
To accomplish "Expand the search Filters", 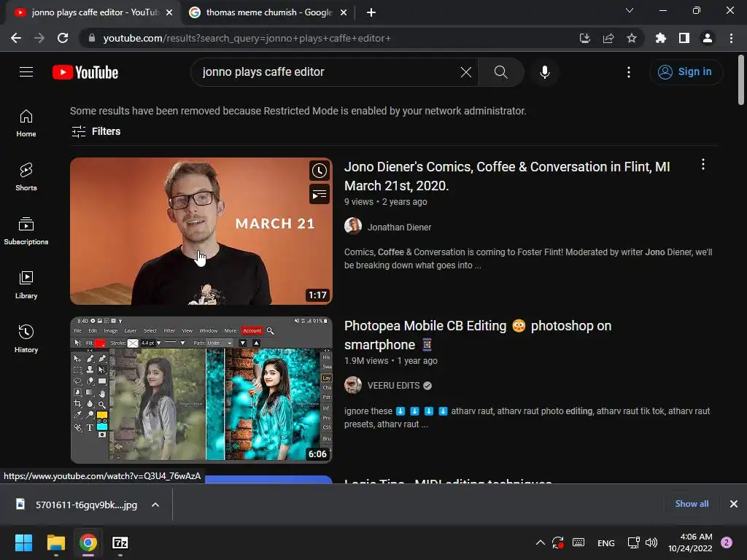I will pos(96,131).
